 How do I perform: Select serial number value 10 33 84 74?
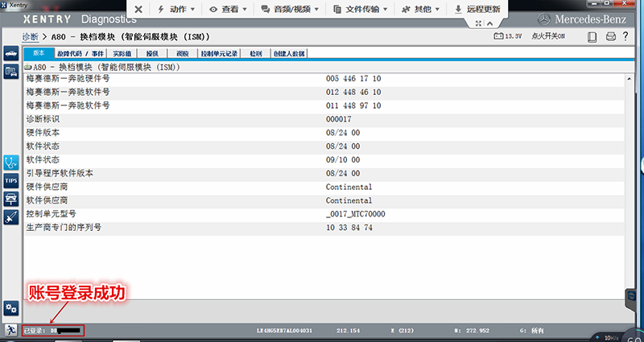[x=349, y=228]
